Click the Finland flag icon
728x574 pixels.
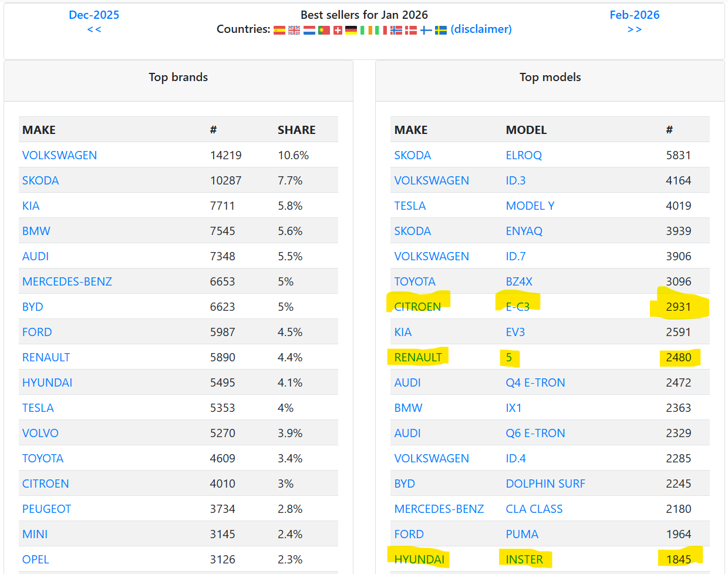click(426, 30)
